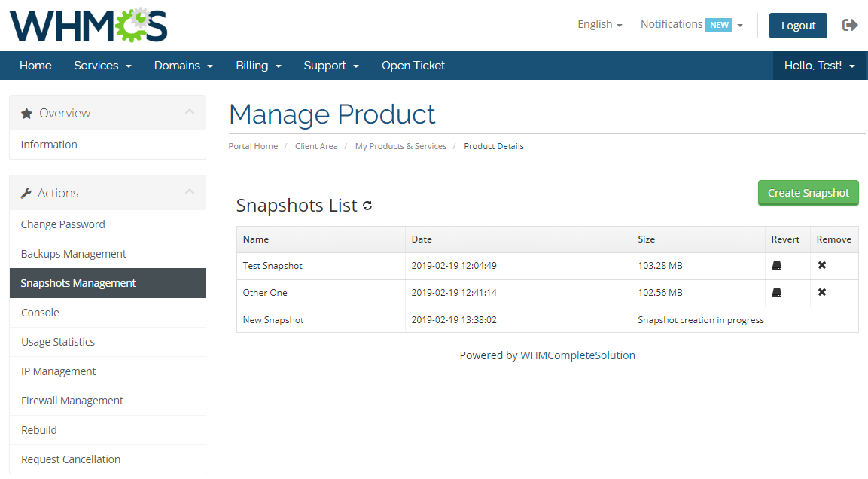The width and height of the screenshot is (868, 479).
Task: Open the WHMCompleteSolution footer link
Action: click(577, 355)
